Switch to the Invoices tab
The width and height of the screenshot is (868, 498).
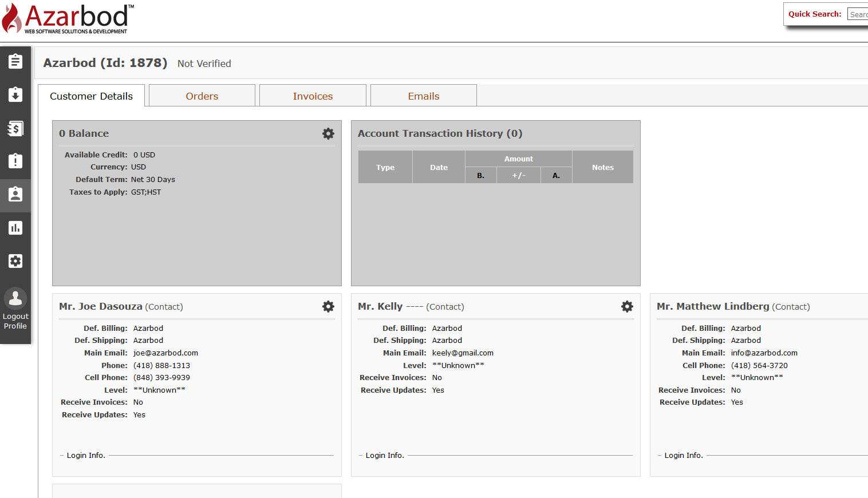[313, 96]
